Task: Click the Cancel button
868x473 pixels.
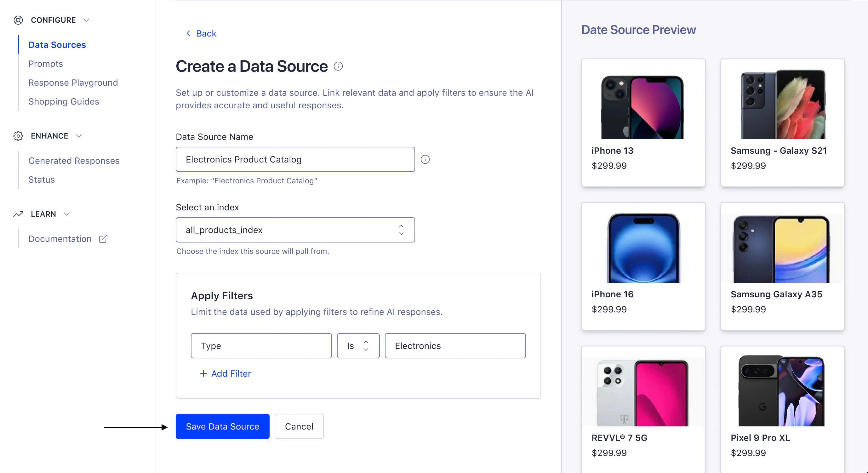Action: [x=299, y=426]
